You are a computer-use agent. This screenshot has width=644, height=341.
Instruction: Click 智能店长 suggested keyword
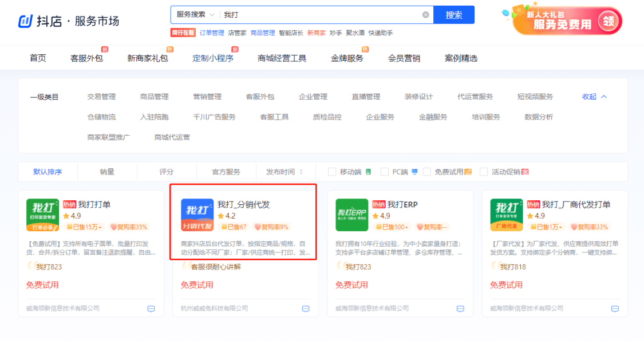[x=291, y=33]
